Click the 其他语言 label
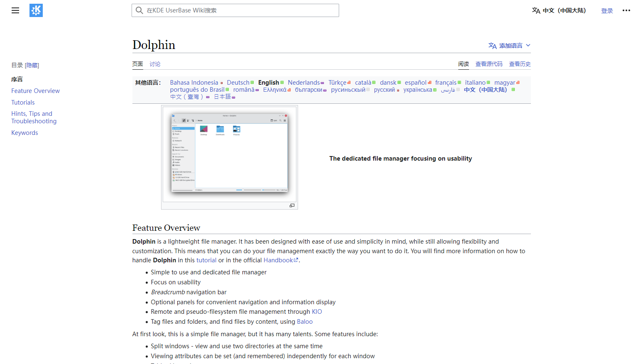The height and width of the screenshot is (364, 643). (148, 83)
